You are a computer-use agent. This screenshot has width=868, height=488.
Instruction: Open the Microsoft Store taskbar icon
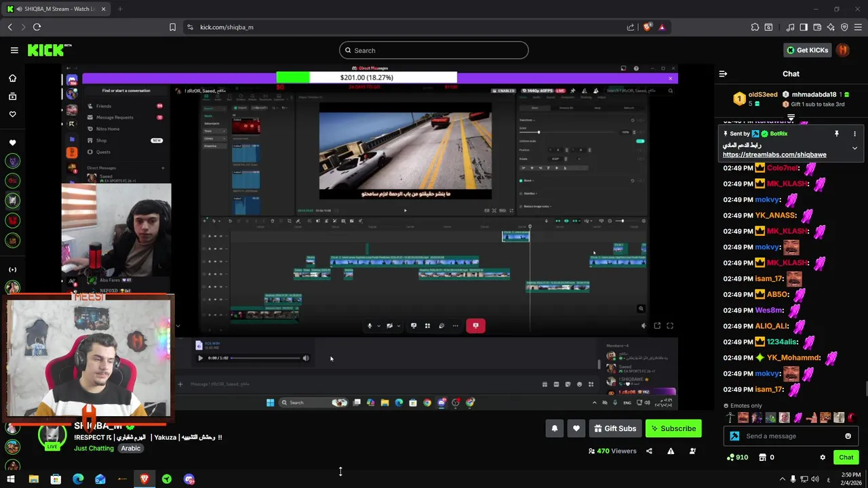[x=56, y=479]
